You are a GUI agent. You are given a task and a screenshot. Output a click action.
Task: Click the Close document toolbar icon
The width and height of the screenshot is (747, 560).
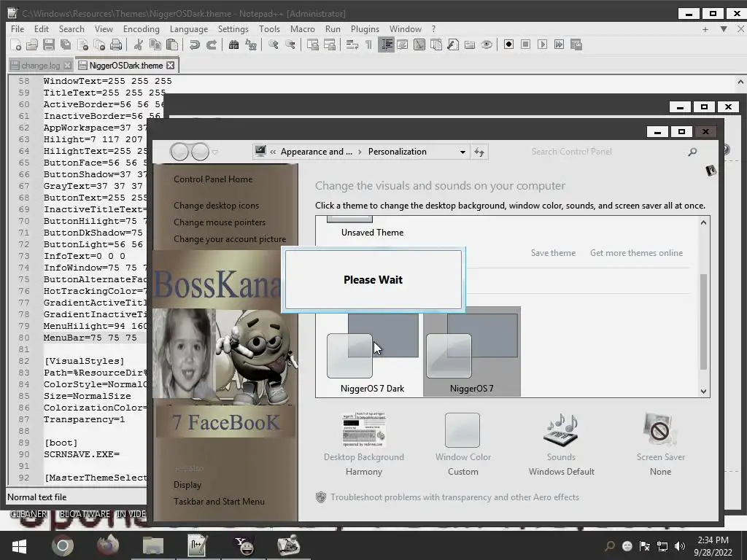pyautogui.click(x=82, y=44)
